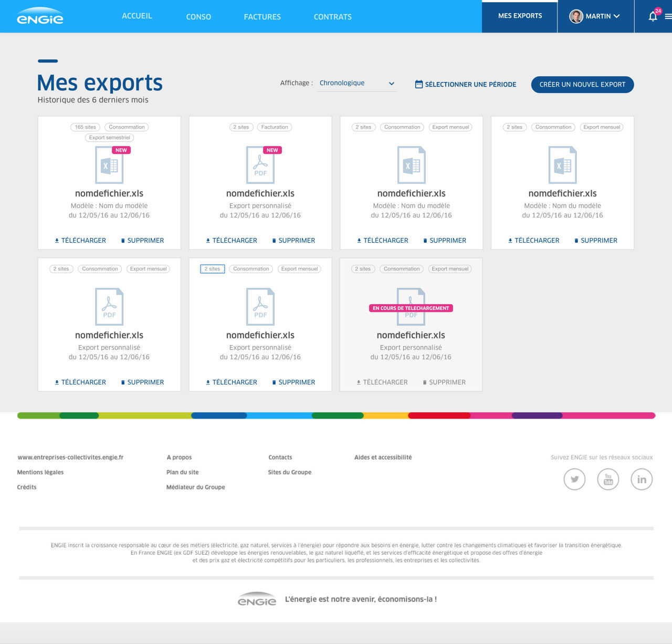Delete the Facturation export via SUPPRIMER
The height and width of the screenshot is (644, 672).
click(x=293, y=241)
